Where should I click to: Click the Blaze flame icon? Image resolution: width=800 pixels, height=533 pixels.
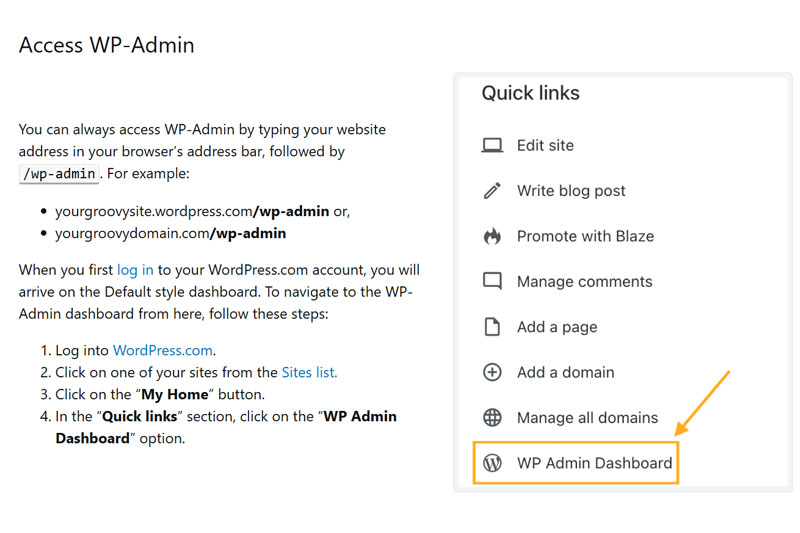(x=492, y=236)
